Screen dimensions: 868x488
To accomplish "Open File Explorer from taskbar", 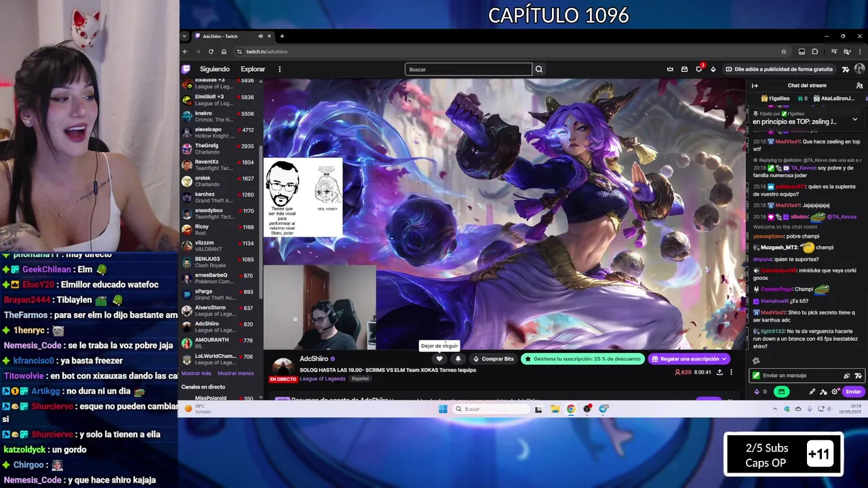I will tap(555, 409).
